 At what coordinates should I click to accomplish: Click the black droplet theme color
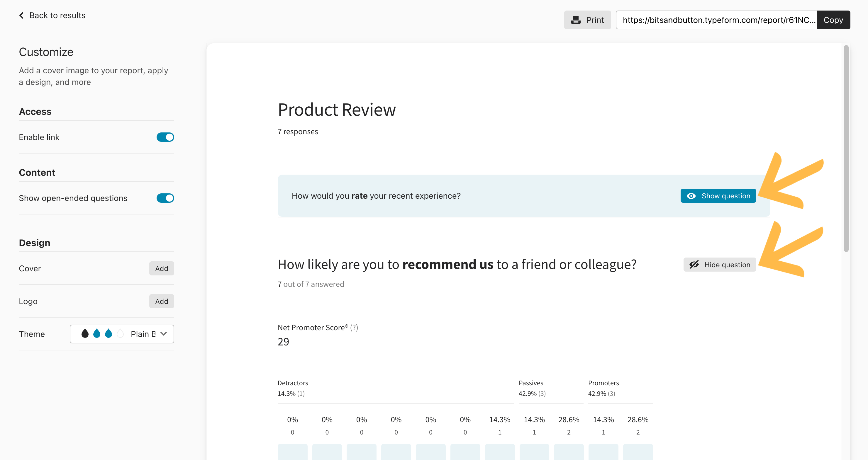pyautogui.click(x=85, y=334)
